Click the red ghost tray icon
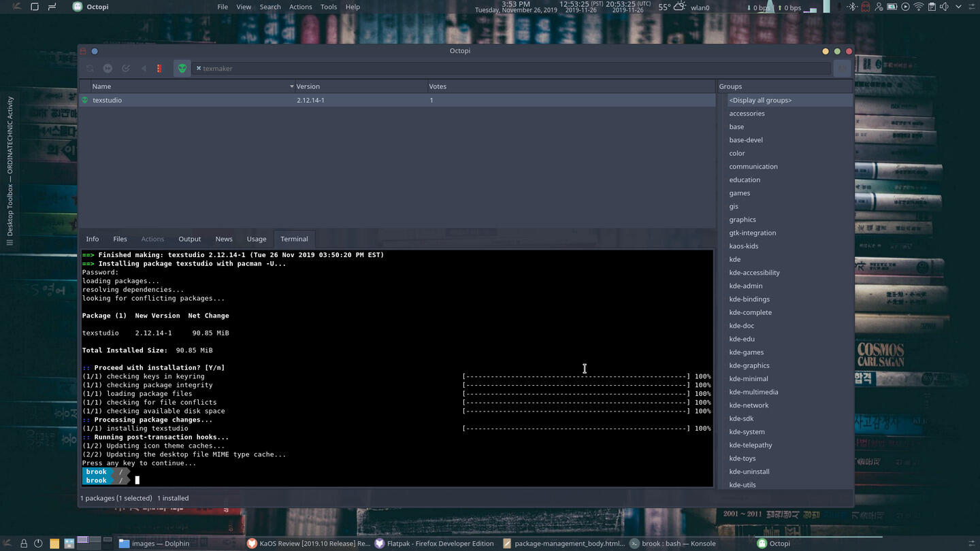Viewport: 980px width, 551px height. coord(865,7)
